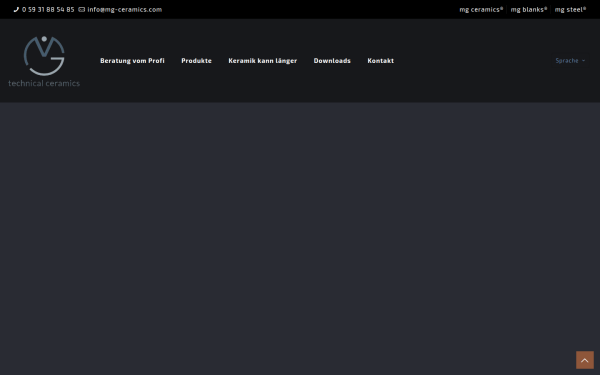Click the MG technical ceramics logo
Viewport: 600px width, 375px height.
pos(44,61)
